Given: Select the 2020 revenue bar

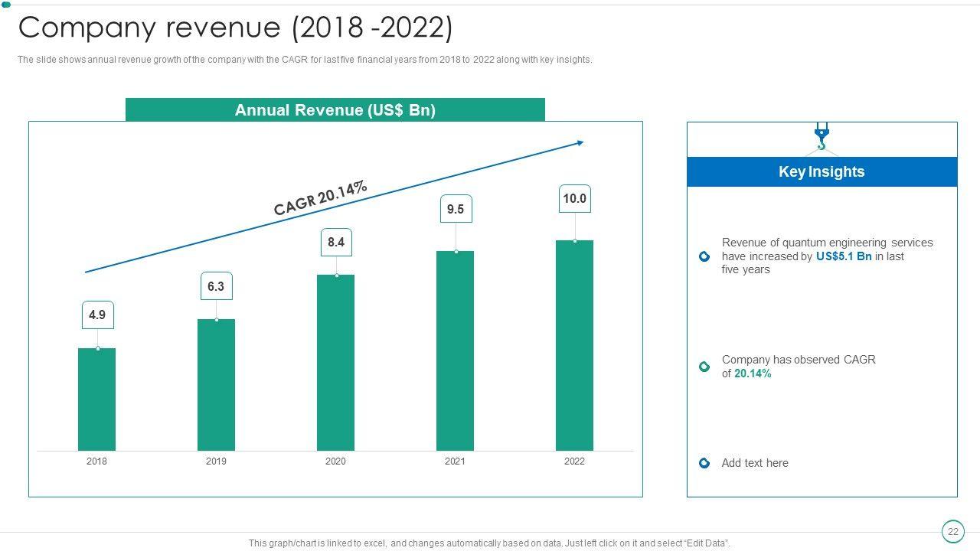Looking at the screenshot, I should tap(335, 363).
